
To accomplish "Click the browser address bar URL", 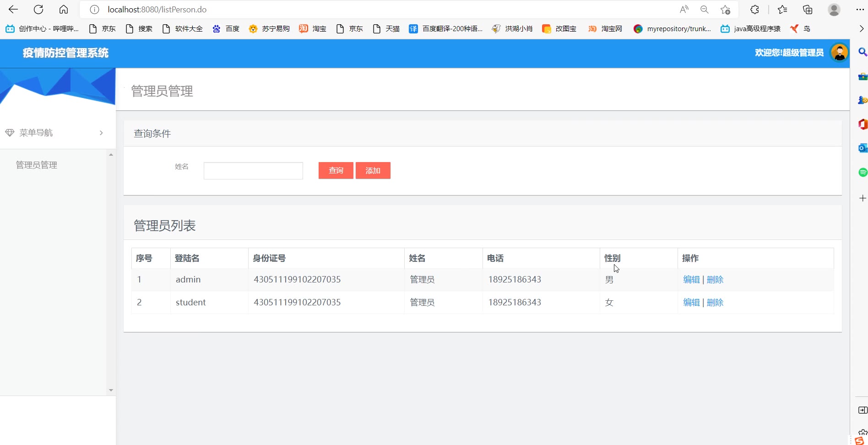I will tap(157, 10).
